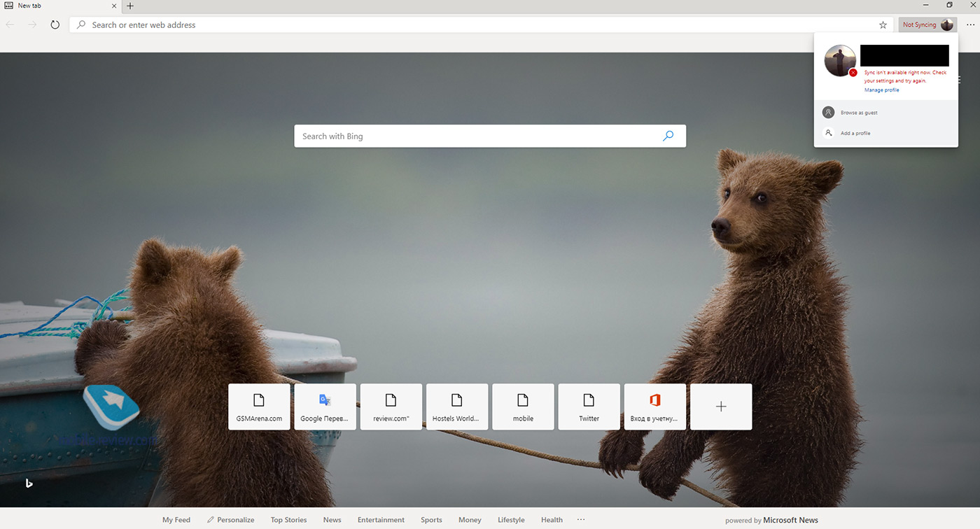This screenshot has width=980, height=529.
Task: Click the Bing logo icon
Action: 29,483
